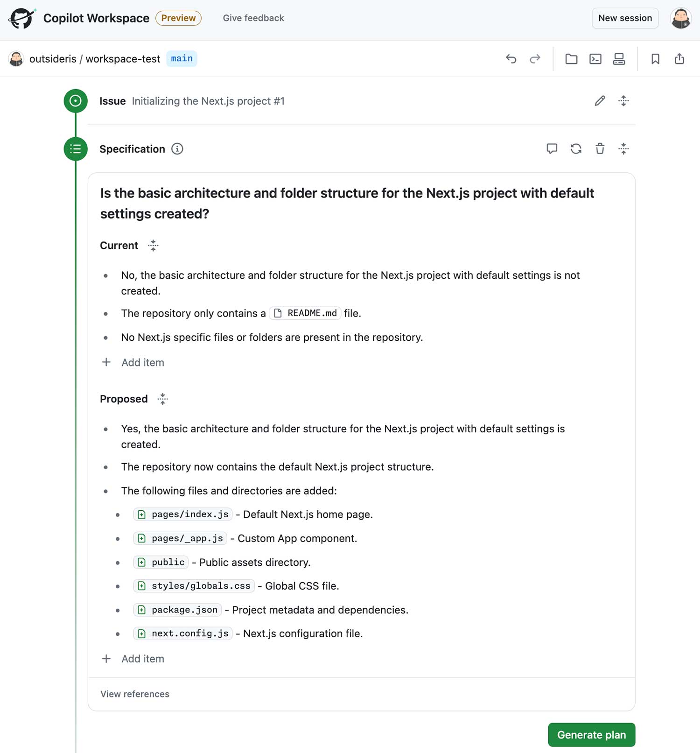Click the share session icon
This screenshot has width=700, height=753.
[x=679, y=59]
